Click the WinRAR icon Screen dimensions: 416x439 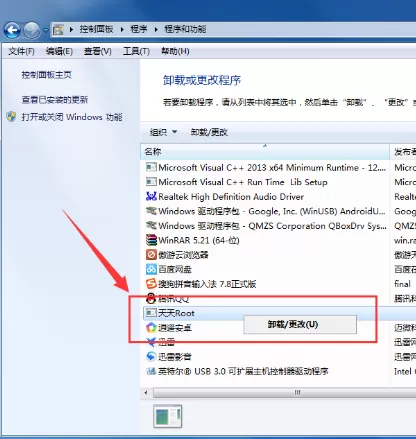point(151,240)
